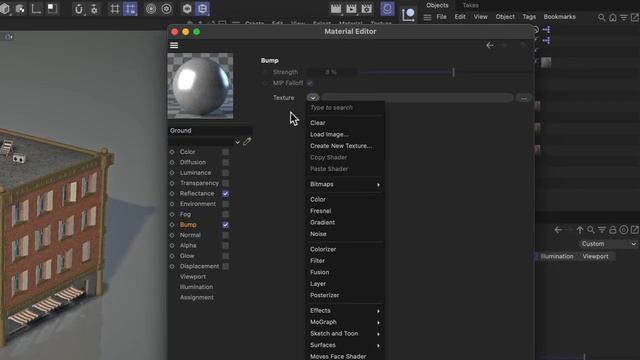
Task: Click Attribute Manager back arrow
Action: 558,230
